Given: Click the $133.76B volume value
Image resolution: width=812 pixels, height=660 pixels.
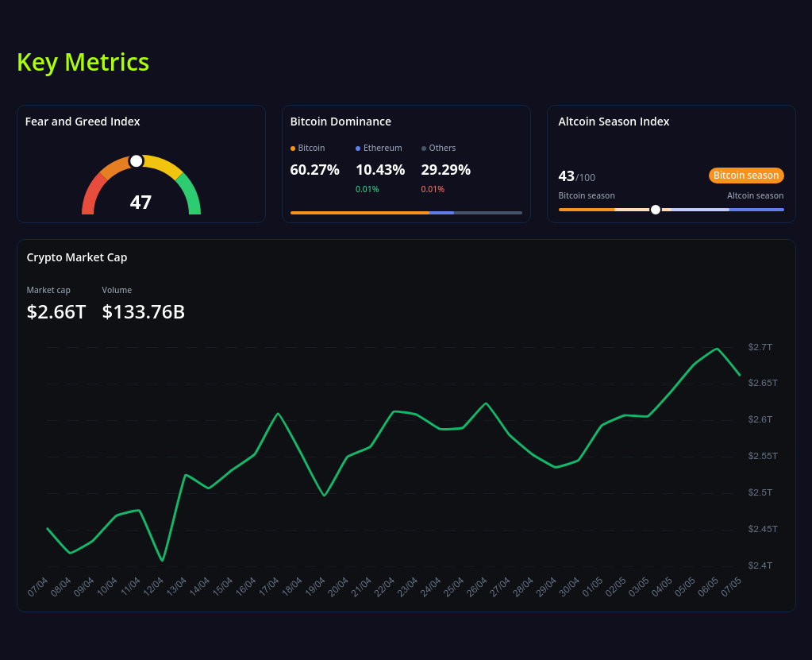Looking at the screenshot, I should click(x=144, y=312).
